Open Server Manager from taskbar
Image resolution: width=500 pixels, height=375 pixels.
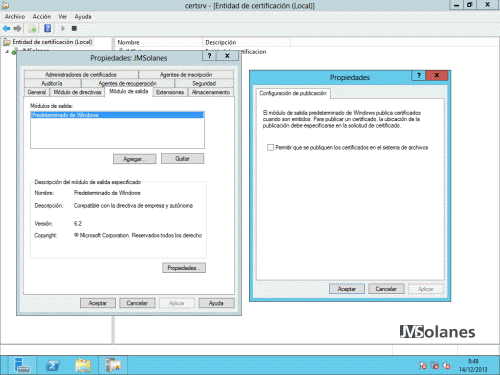coord(22,365)
